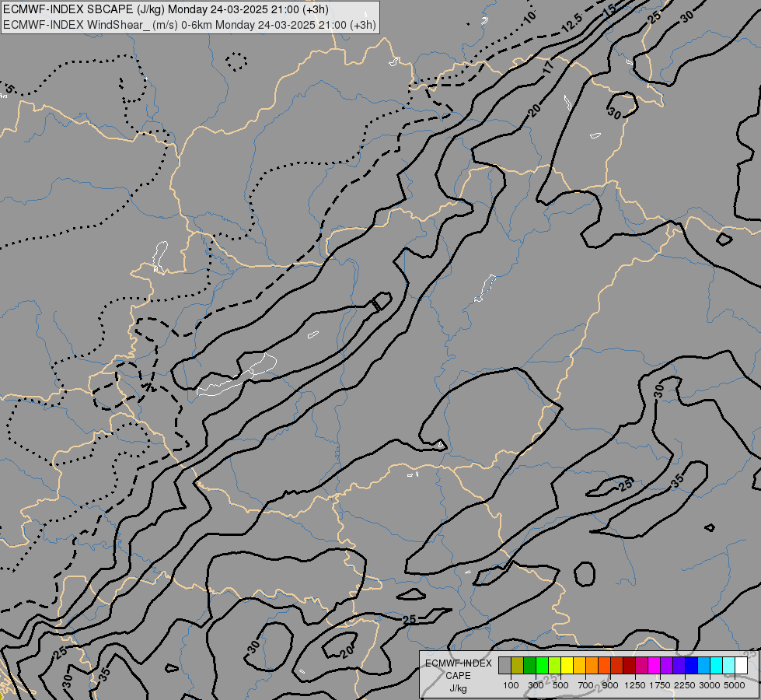
Task: Click the legend value 2250
Action: coord(684,685)
